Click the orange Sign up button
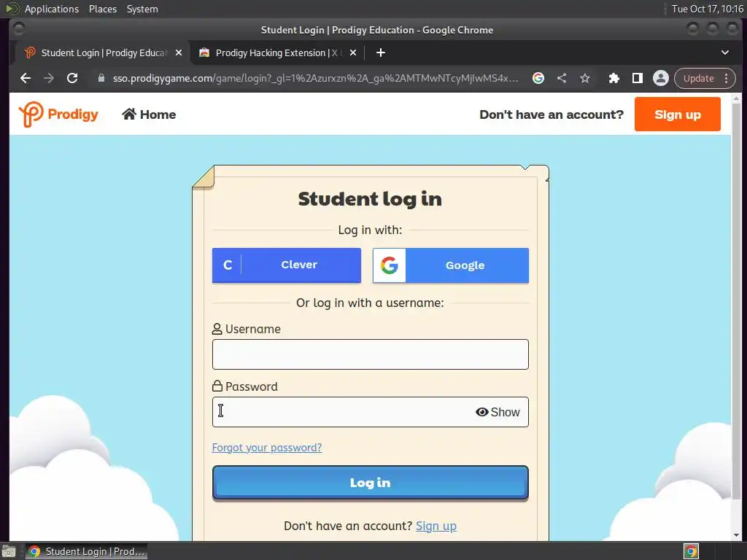Viewport: 747px width, 560px height. tap(677, 114)
